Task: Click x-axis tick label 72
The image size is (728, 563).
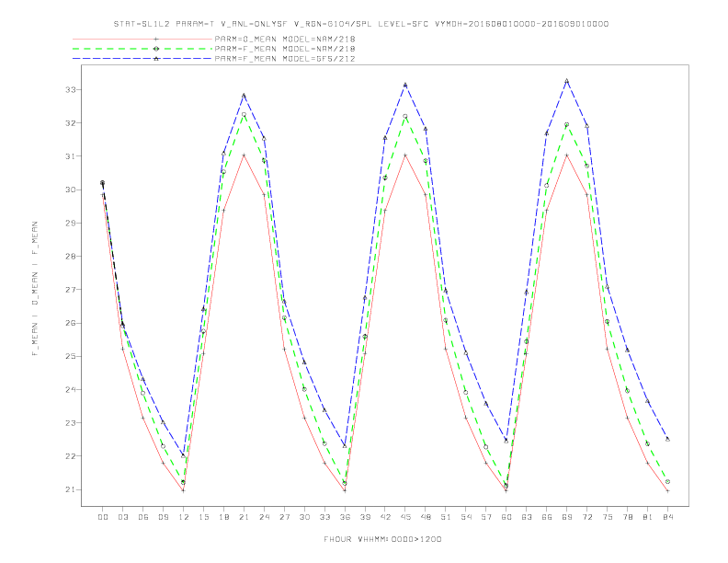Action: point(586,517)
